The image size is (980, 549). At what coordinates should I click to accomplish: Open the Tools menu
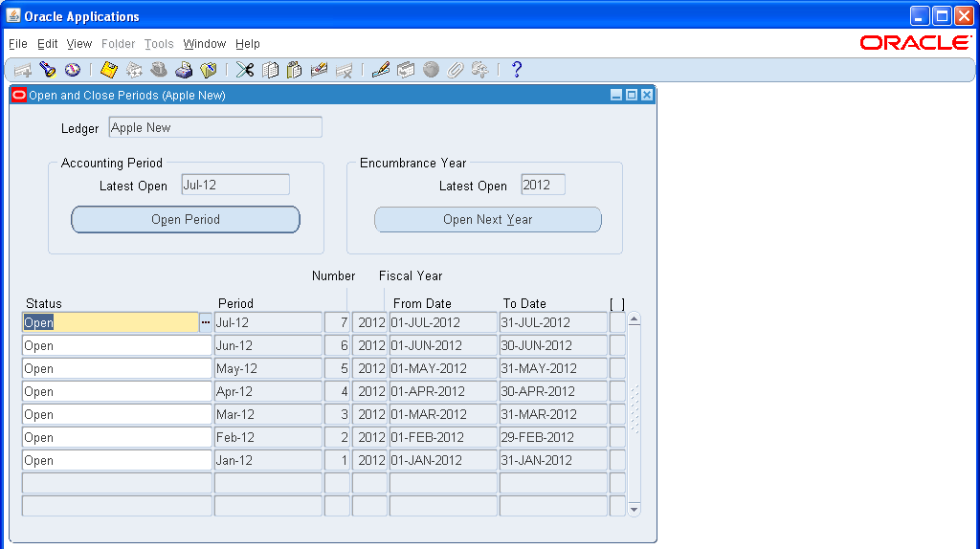159,44
